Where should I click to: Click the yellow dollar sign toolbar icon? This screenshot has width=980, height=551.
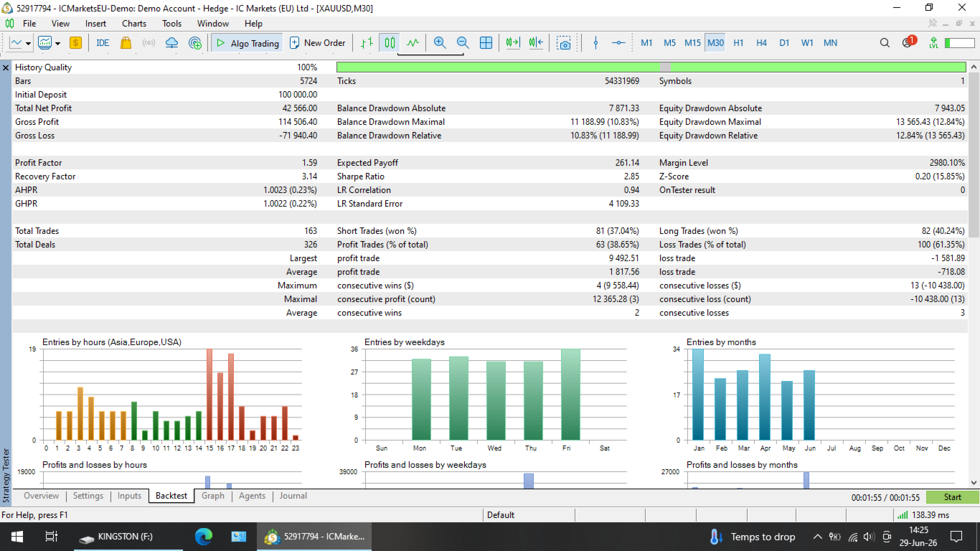[75, 43]
